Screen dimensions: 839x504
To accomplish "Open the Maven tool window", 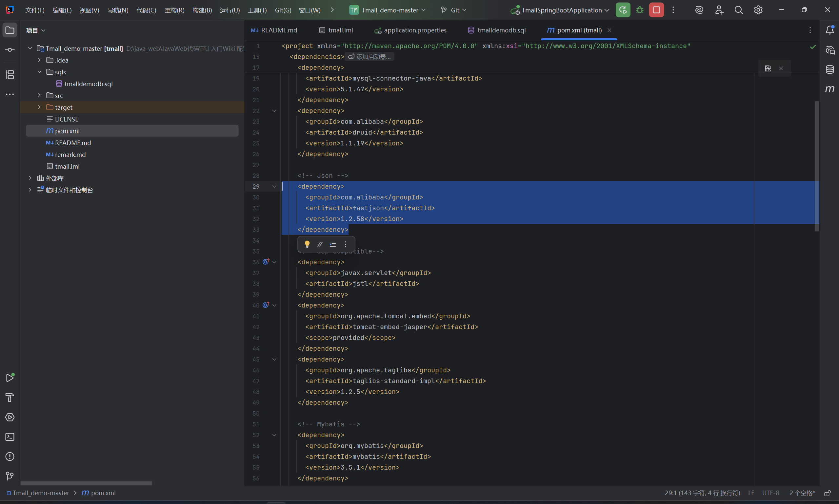I will [x=829, y=89].
